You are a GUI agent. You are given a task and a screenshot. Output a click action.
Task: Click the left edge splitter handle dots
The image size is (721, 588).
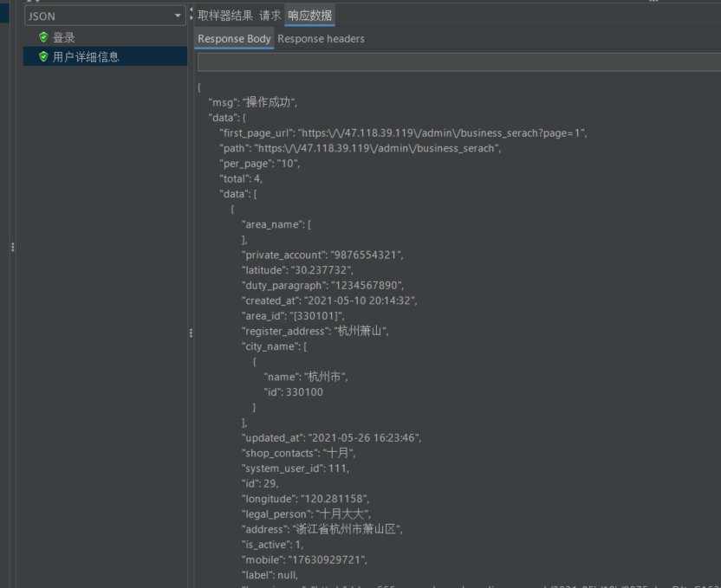point(13,247)
